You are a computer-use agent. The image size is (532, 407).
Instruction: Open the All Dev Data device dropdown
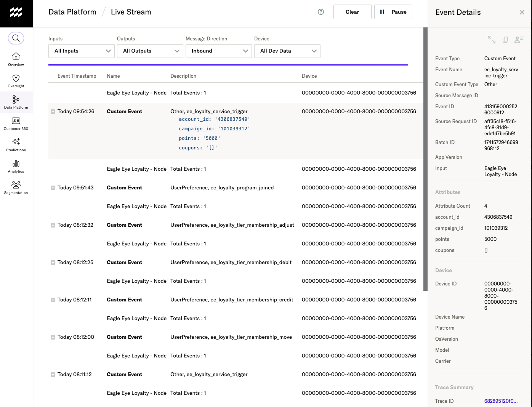click(287, 51)
